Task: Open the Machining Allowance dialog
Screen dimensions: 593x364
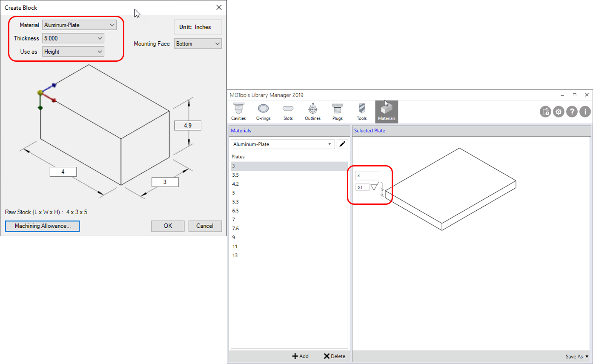Action: pos(42,226)
